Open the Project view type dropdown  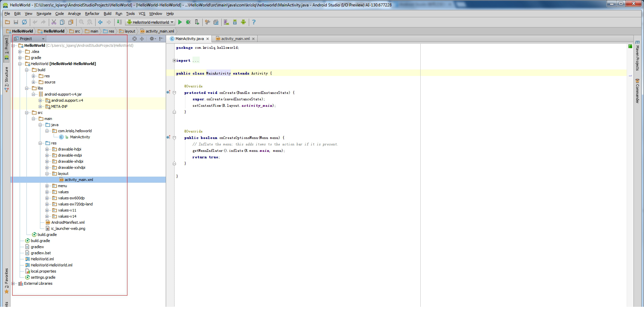pyautogui.click(x=29, y=39)
